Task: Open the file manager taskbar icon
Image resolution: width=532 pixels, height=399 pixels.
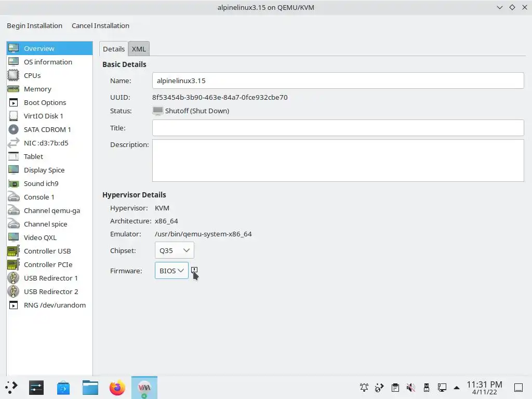Action: 90,388
